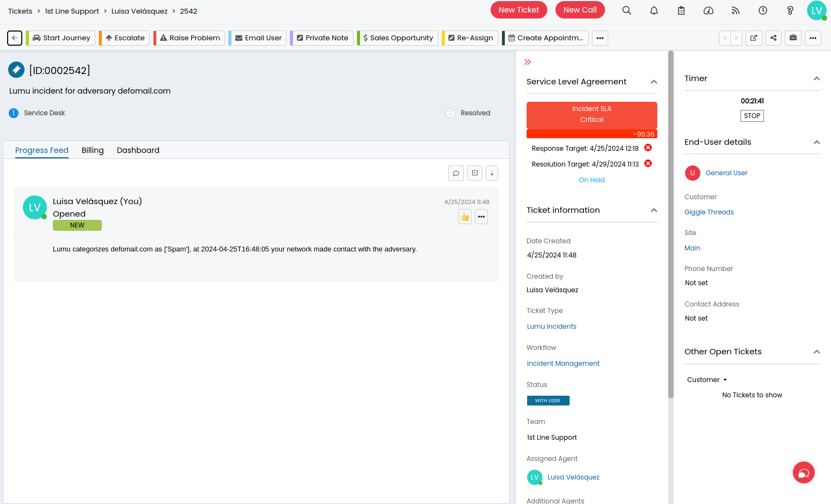Collapse the Service Level Agreement section

654,82
